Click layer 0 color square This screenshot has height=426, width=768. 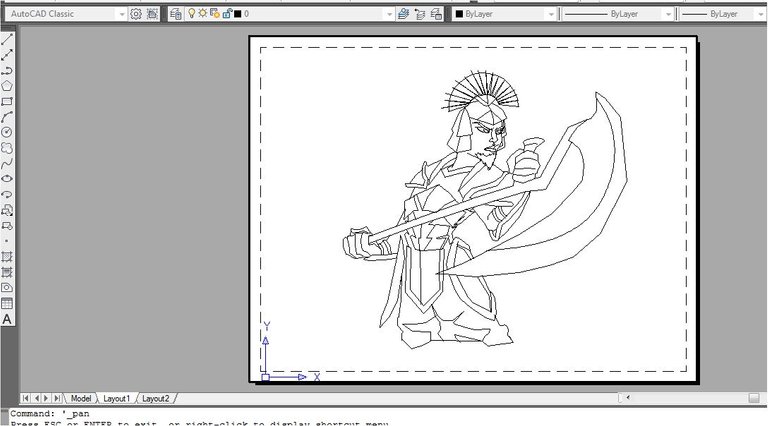pos(238,14)
